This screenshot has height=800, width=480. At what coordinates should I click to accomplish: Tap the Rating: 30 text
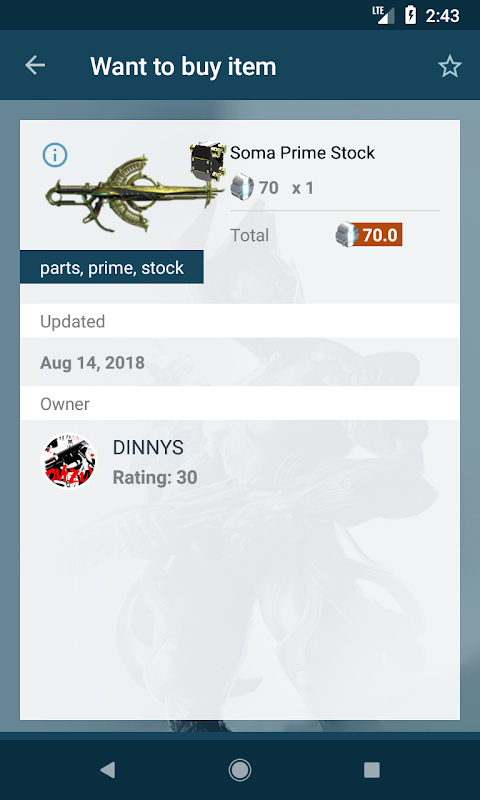[155, 478]
